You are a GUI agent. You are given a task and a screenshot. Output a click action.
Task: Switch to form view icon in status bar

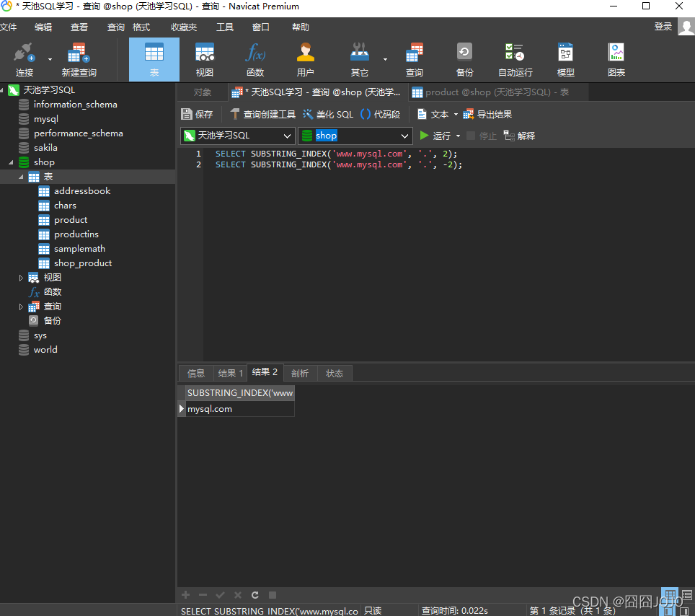[687, 594]
